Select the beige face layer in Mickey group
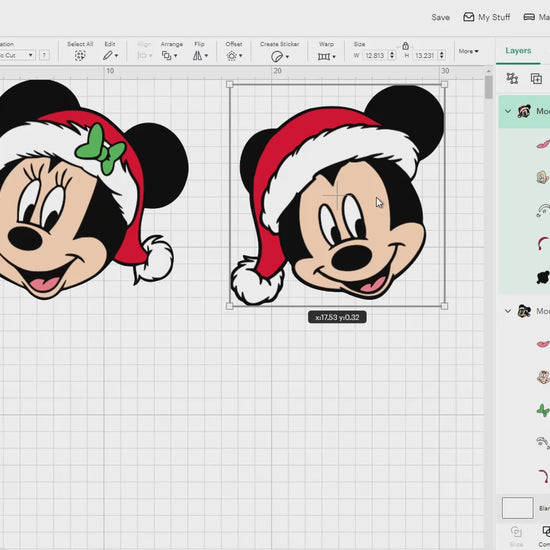 coord(543,177)
